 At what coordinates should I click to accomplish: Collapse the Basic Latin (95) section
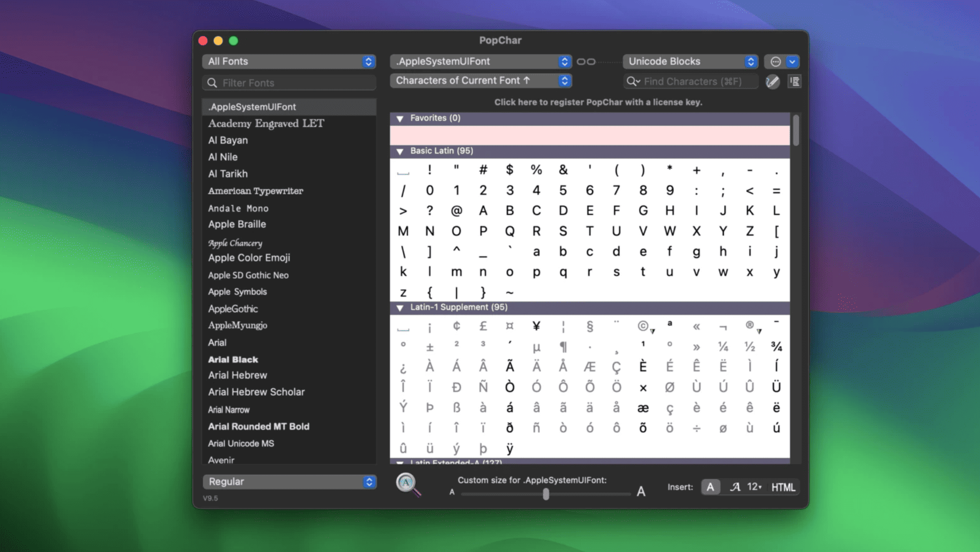coord(400,151)
